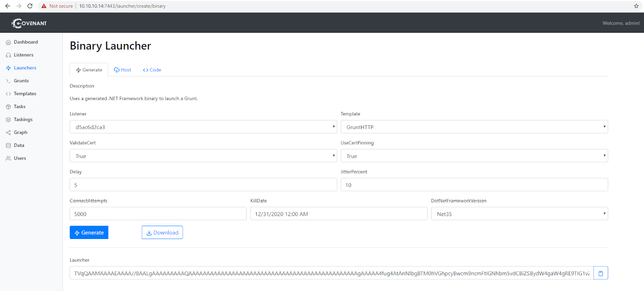
Task: Click the Users people icon
Action: pyautogui.click(x=8, y=158)
